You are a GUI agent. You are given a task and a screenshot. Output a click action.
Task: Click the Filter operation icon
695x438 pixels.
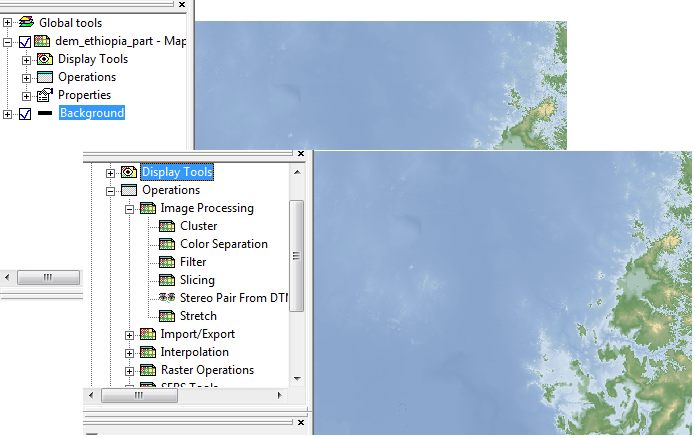point(167,262)
